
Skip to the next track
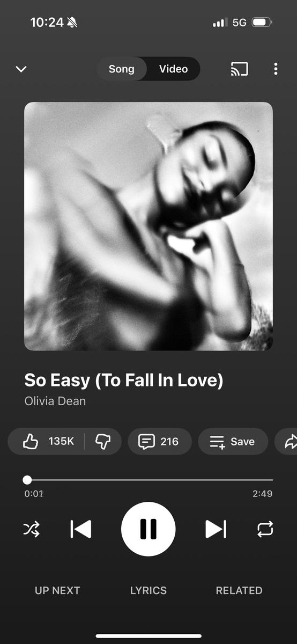point(216,530)
